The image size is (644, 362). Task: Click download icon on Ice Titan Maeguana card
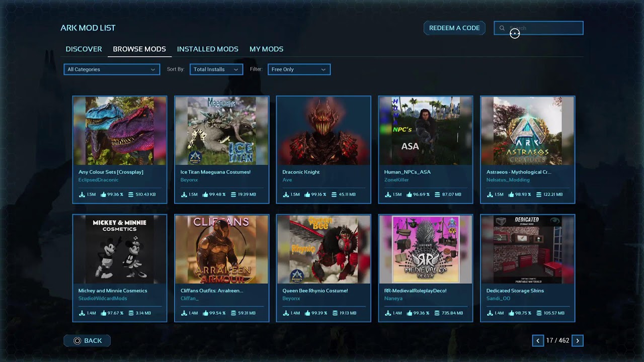coord(184,195)
